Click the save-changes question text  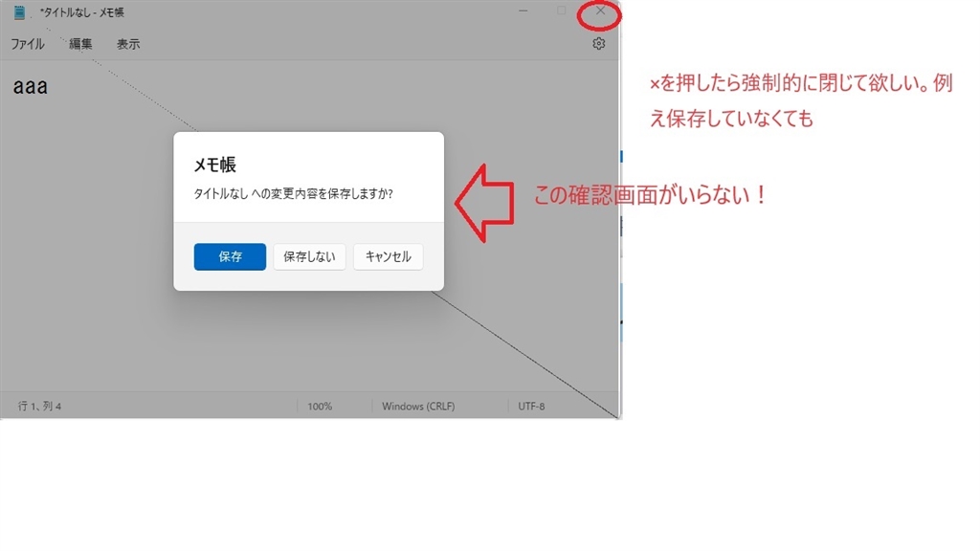293,193
